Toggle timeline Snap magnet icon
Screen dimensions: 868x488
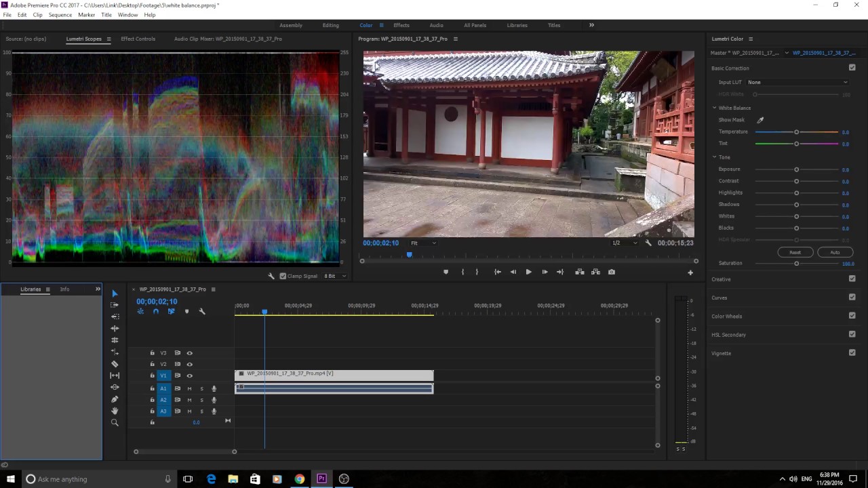(x=156, y=312)
